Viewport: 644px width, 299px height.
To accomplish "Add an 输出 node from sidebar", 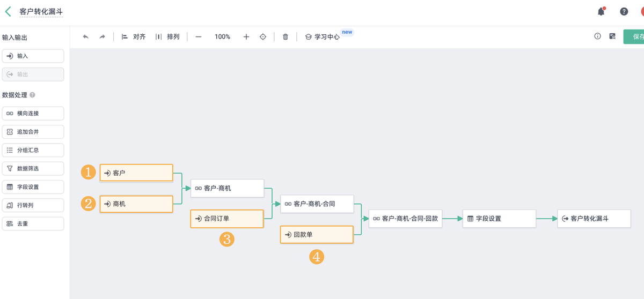I will (x=33, y=74).
